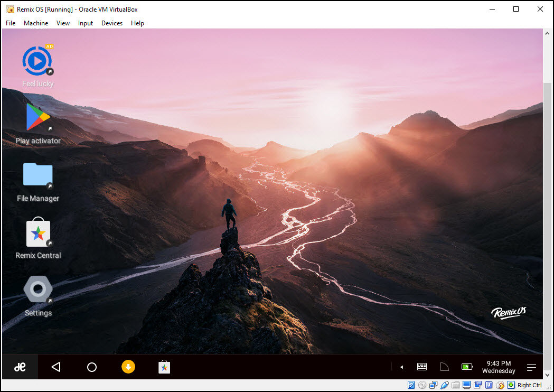Viewport: 554px width, 392px height.
Task: Click the VirtualBox optical drive icon
Action: tap(422, 385)
